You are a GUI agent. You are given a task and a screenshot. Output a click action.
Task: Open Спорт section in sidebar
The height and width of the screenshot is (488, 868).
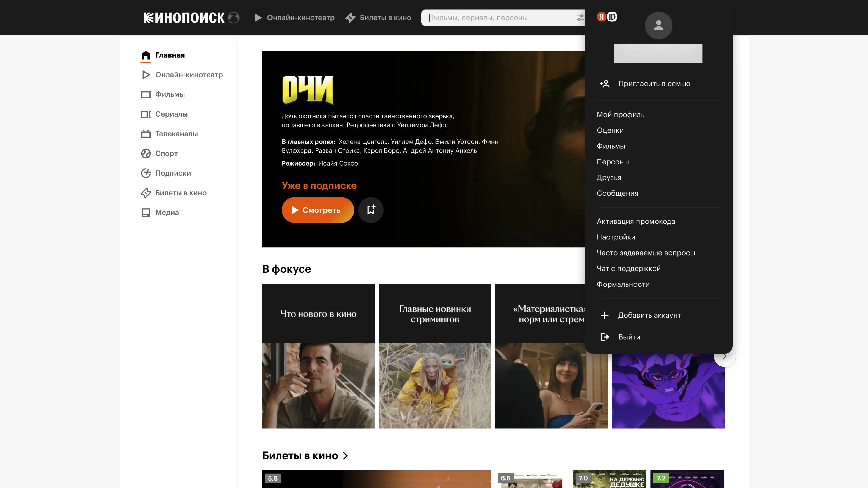[x=166, y=154]
